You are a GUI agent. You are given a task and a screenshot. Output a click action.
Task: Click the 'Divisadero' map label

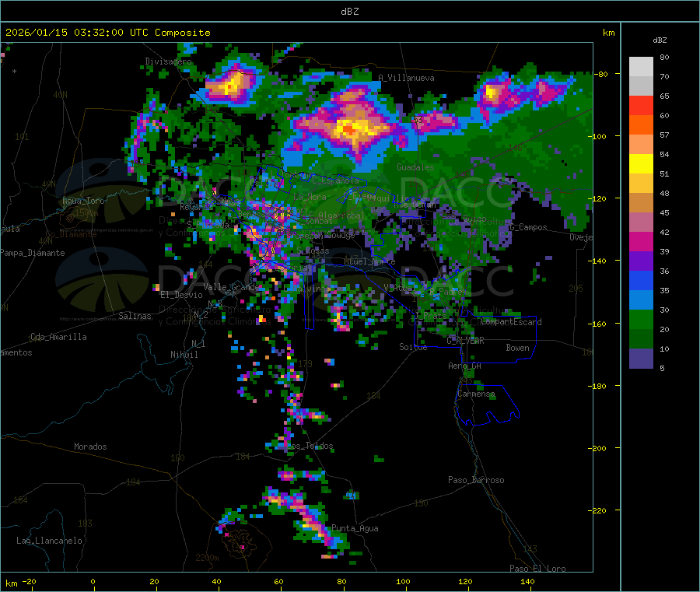pyautogui.click(x=168, y=61)
